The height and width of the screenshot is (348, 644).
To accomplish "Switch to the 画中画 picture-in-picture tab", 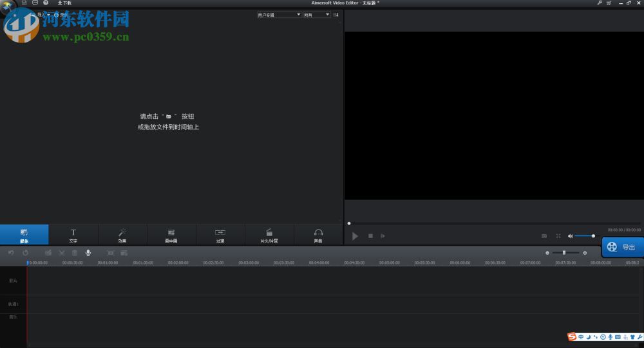I will pyautogui.click(x=171, y=235).
